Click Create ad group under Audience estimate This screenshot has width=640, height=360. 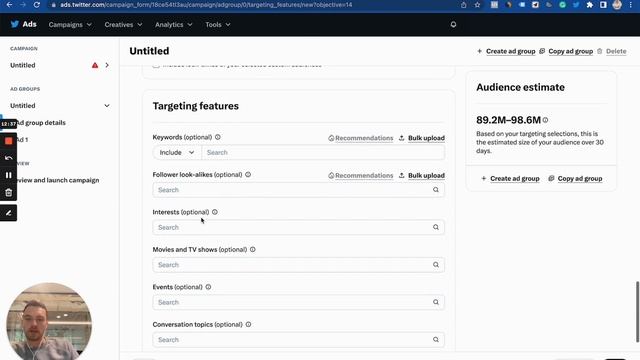pos(510,178)
